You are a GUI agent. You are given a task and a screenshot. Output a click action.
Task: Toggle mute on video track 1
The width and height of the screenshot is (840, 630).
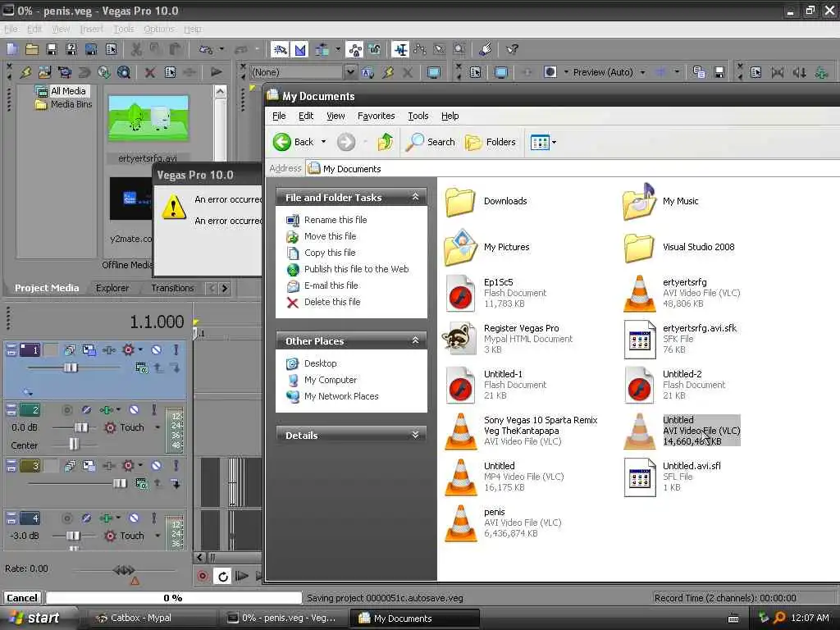(x=156, y=349)
